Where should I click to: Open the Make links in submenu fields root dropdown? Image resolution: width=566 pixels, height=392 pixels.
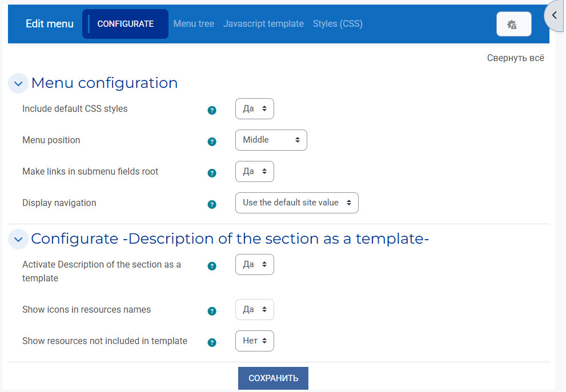coord(255,171)
